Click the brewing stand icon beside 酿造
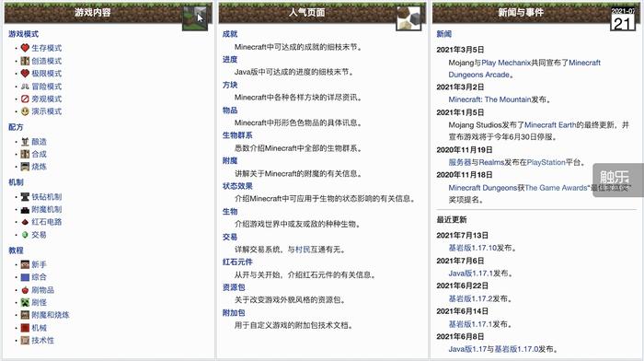The width and height of the screenshot is (644, 361). point(25,142)
